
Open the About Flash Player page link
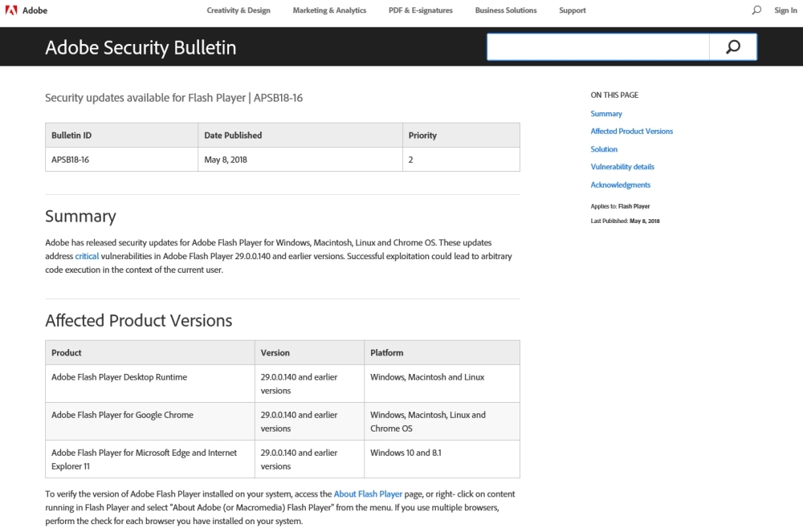368,494
